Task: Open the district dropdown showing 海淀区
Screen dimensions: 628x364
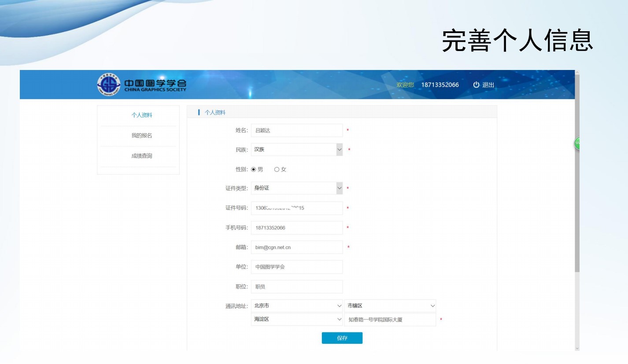Action: 296,320
